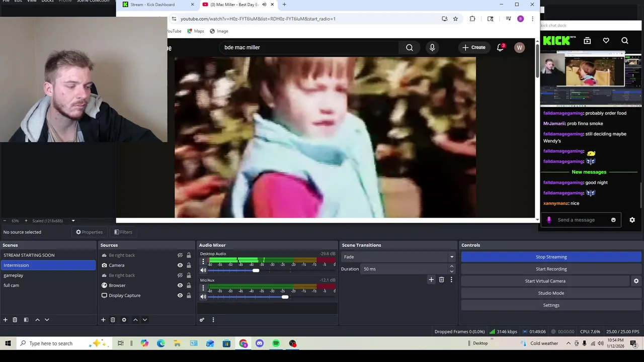Add scene transition with plus icon
Image resolution: width=644 pixels, height=362 pixels.
431,280
